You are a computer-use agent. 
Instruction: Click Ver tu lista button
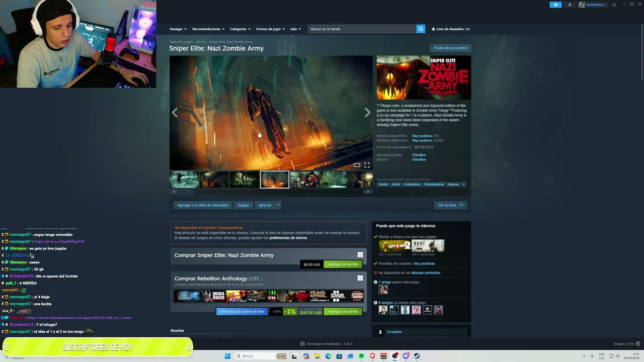(450, 205)
